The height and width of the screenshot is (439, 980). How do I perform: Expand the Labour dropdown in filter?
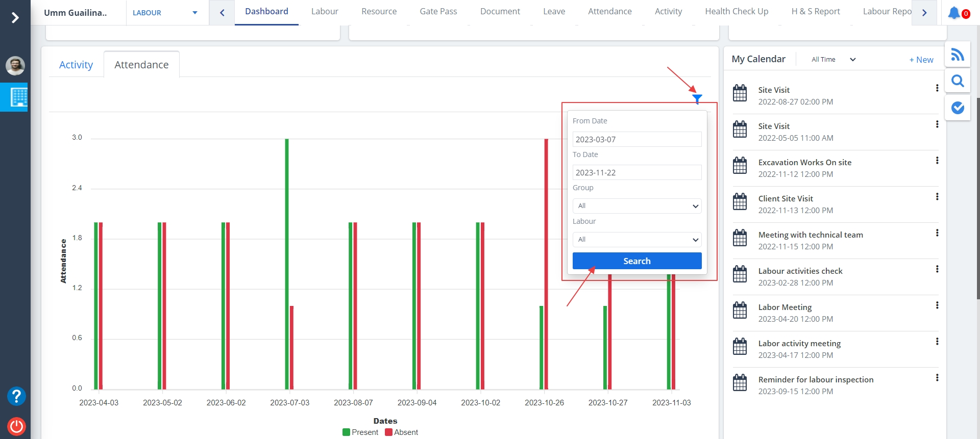tap(636, 240)
